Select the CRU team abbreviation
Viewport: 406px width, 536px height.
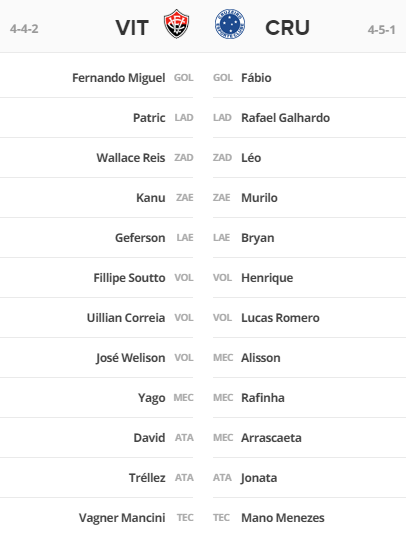[287, 28]
